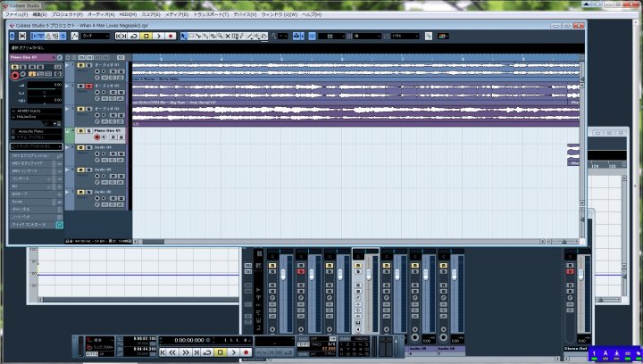The width and height of the screenshot is (643, 364).
Task: Expand the オーディオ 01 track arrow
Action: tap(67, 65)
